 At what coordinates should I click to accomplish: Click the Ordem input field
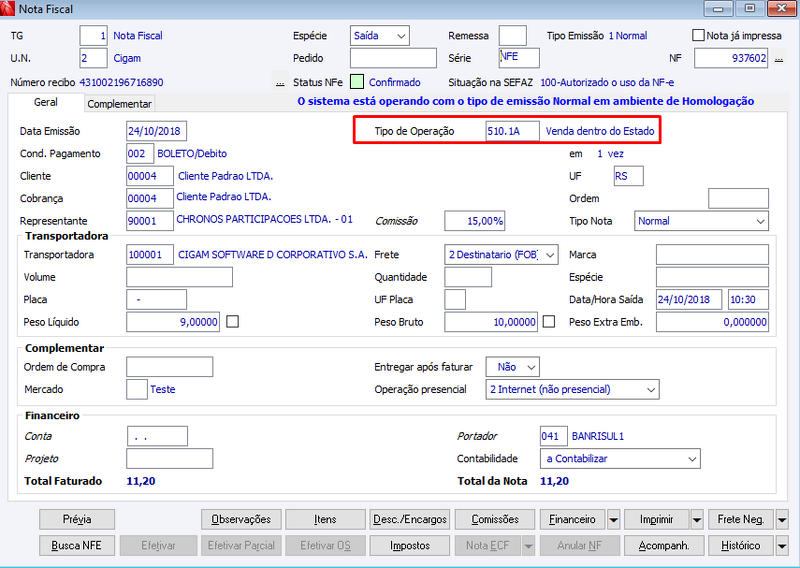[738, 199]
